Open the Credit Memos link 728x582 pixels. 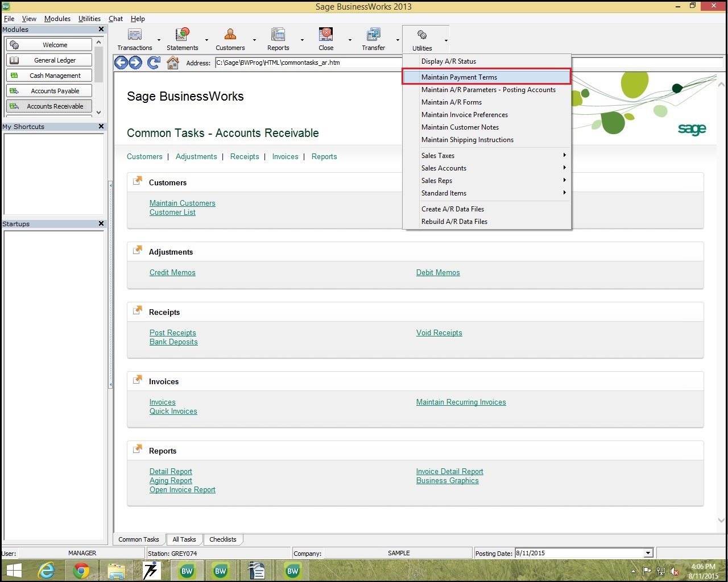172,272
